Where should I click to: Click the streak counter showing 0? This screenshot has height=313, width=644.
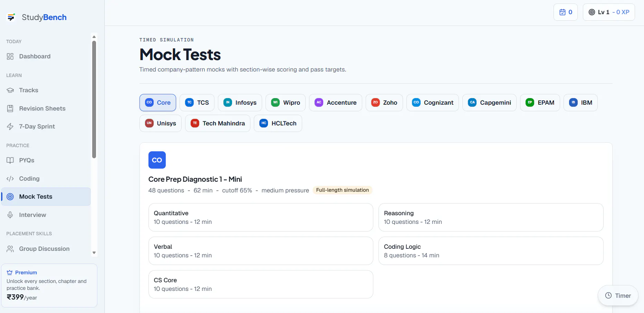tap(566, 12)
